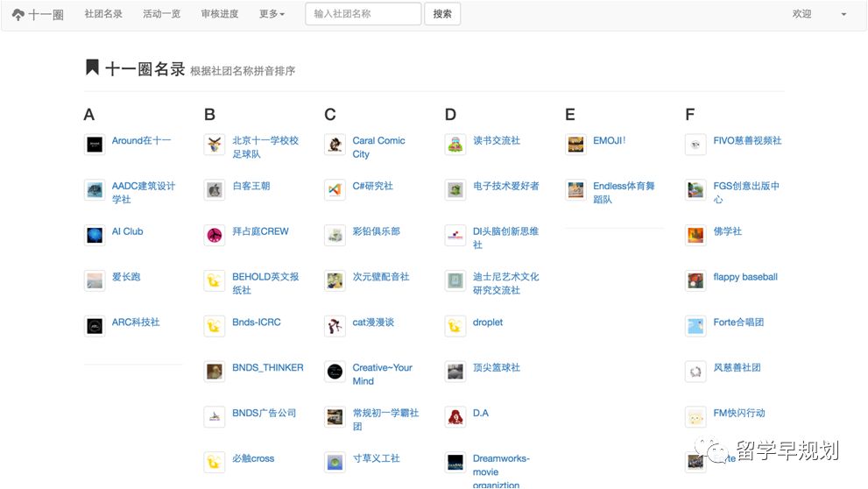Image resolution: width=868 pixels, height=489 pixels.
Task: Open the 电子技术爱好者 club link
Action: (x=506, y=186)
